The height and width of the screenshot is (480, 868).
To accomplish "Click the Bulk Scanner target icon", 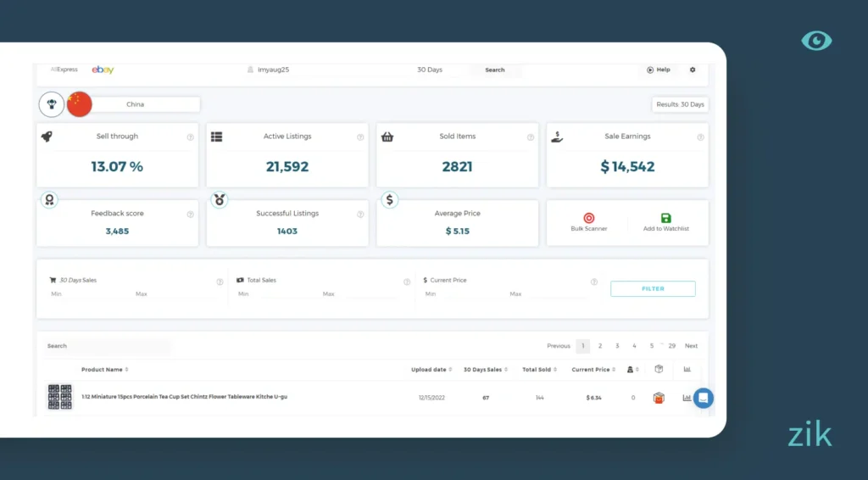I will pyautogui.click(x=589, y=218).
